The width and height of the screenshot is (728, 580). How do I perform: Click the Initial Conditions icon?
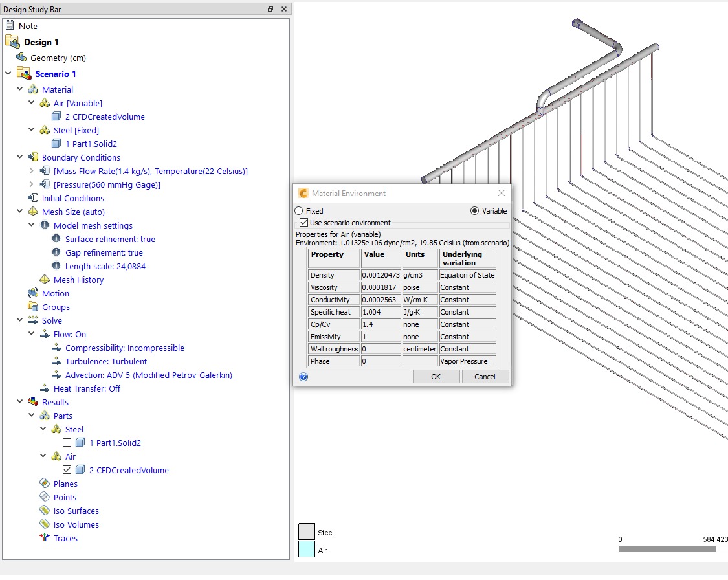(x=33, y=198)
